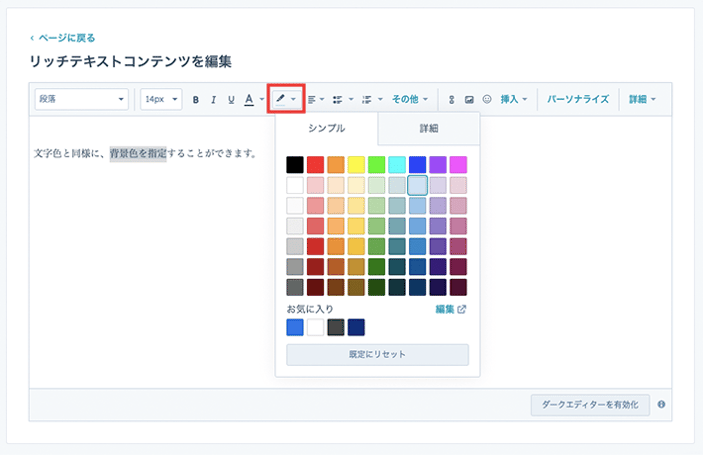Pick the magenta swatch in top row

(x=458, y=165)
